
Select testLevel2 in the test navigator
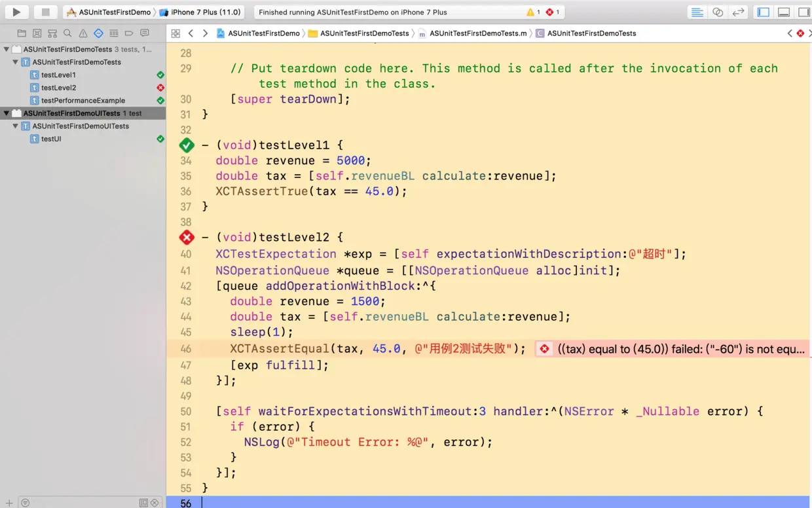[58, 88]
